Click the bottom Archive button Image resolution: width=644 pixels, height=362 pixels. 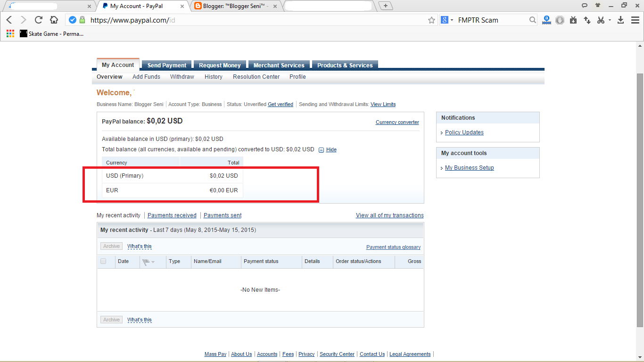click(111, 320)
